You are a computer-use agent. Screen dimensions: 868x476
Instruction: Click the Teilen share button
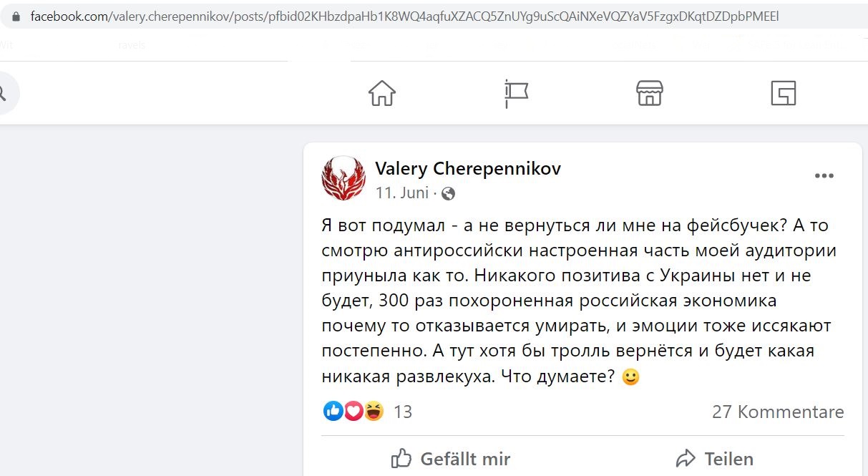point(714,458)
